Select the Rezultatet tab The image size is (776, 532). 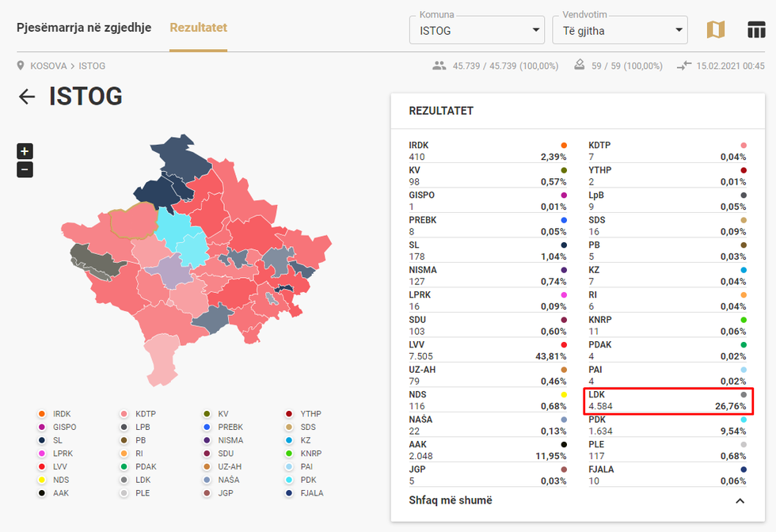[198, 28]
